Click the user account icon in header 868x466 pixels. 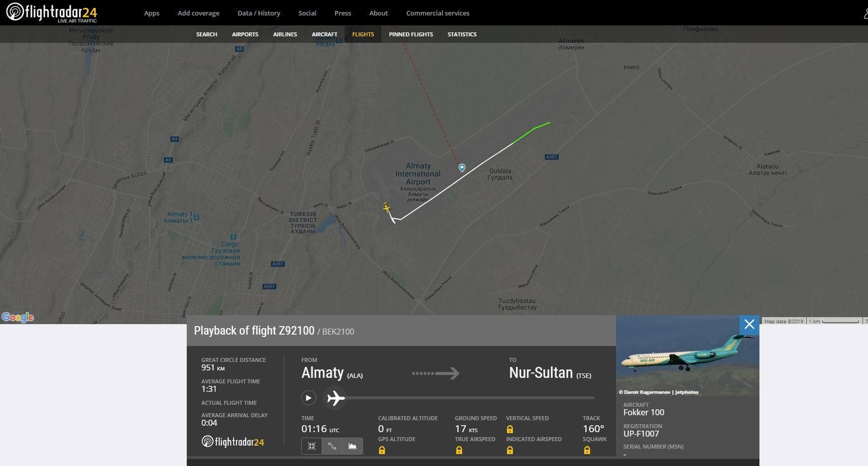(866, 13)
